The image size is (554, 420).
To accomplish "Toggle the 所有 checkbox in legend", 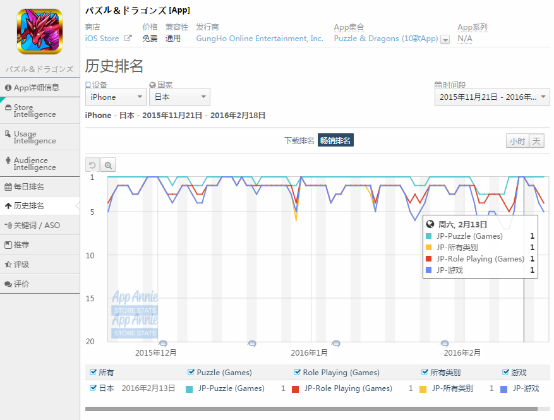I will (93, 372).
